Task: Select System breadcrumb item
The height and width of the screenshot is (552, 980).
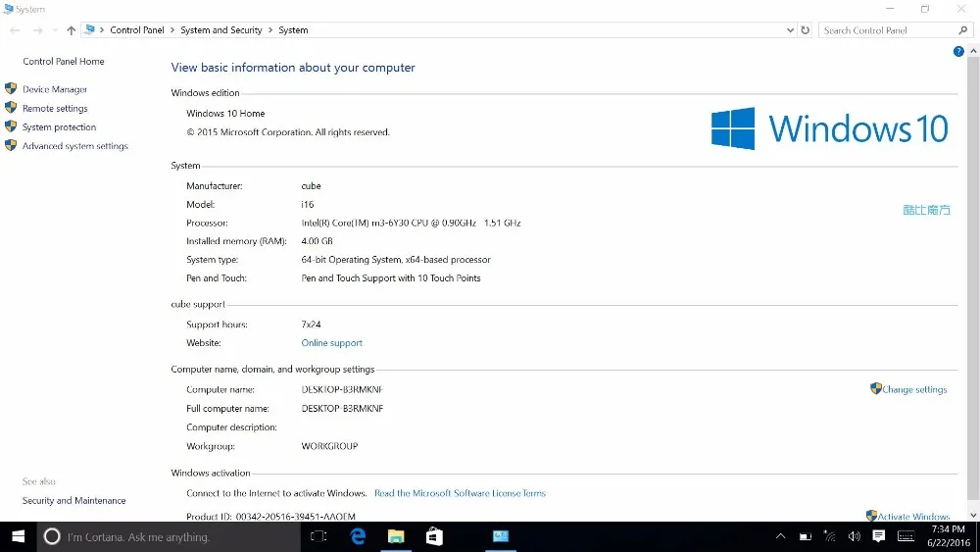Action: 293,30
